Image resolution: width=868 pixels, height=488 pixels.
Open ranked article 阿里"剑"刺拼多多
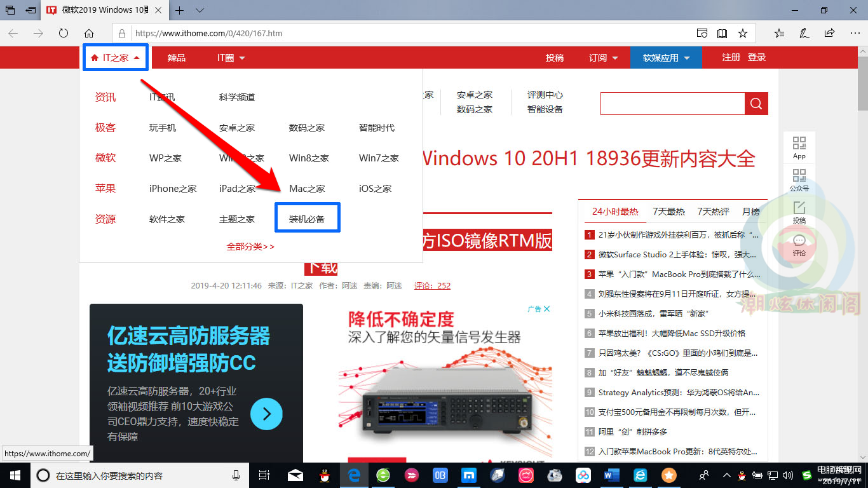(x=633, y=431)
